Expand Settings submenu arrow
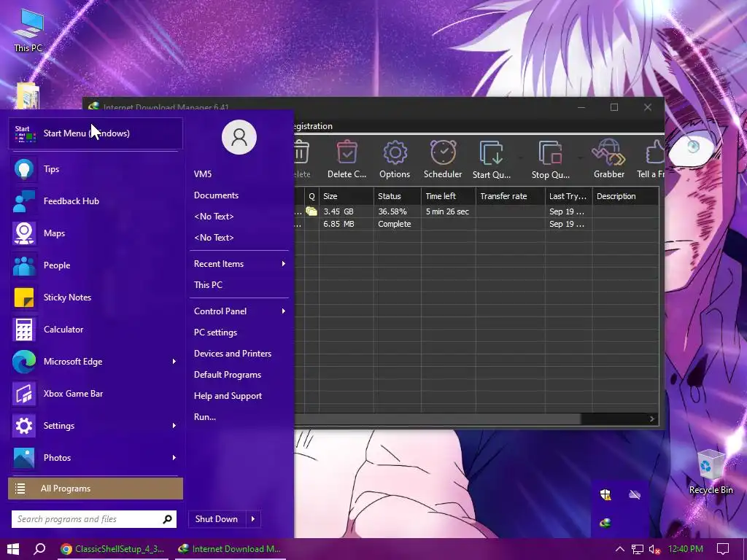Image resolution: width=747 pixels, height=560 pixels. pos(174,426)
